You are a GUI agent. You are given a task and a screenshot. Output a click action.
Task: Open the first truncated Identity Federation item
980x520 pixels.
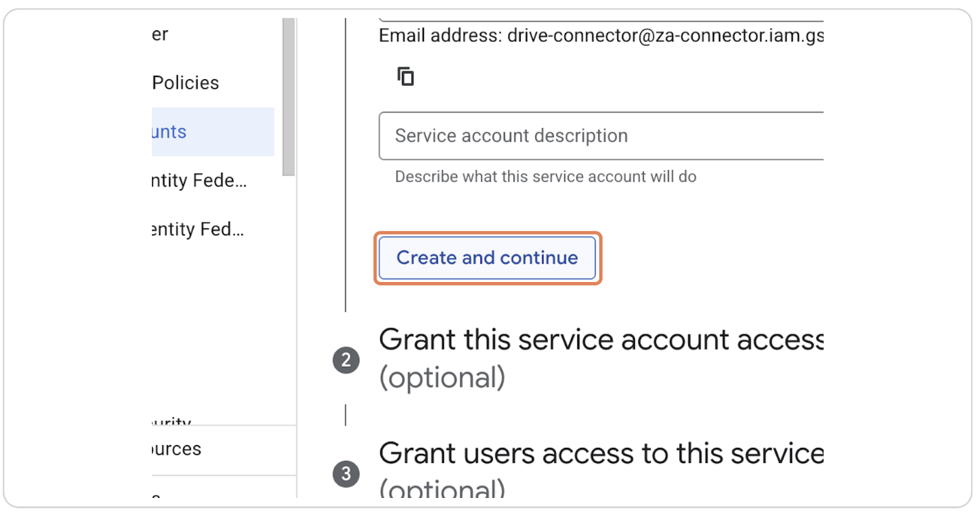[199, 181]
